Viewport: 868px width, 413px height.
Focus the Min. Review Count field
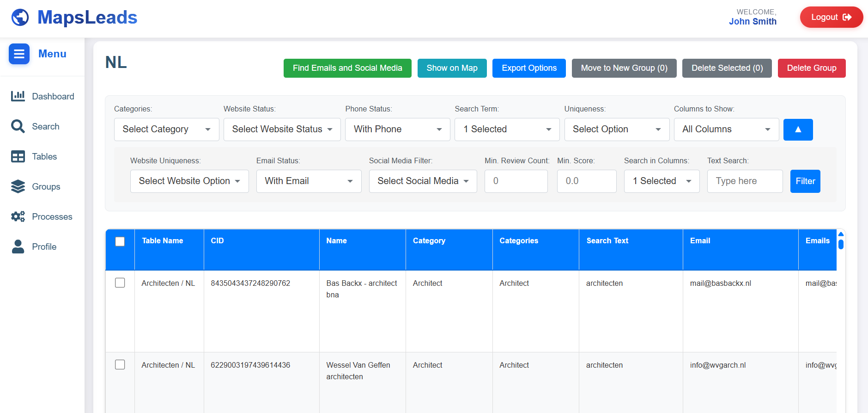516,181
